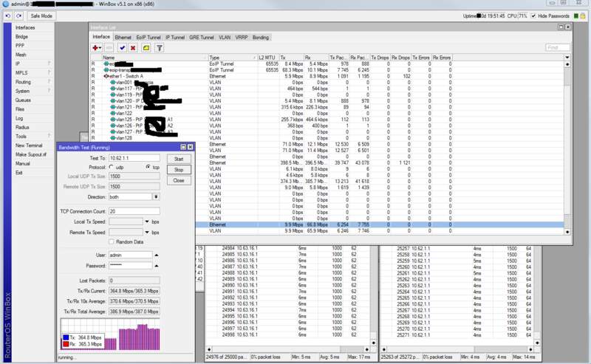Screen dimensions: 591x364
Task: Expand Remote Tx Speed arrow
Action: click(x=147, y=232)
